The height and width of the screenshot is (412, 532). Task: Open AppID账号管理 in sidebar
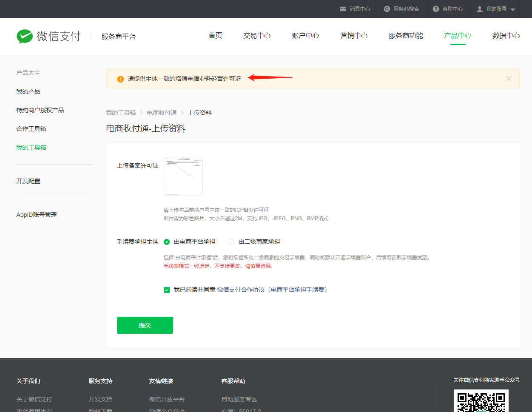(37, 215)
